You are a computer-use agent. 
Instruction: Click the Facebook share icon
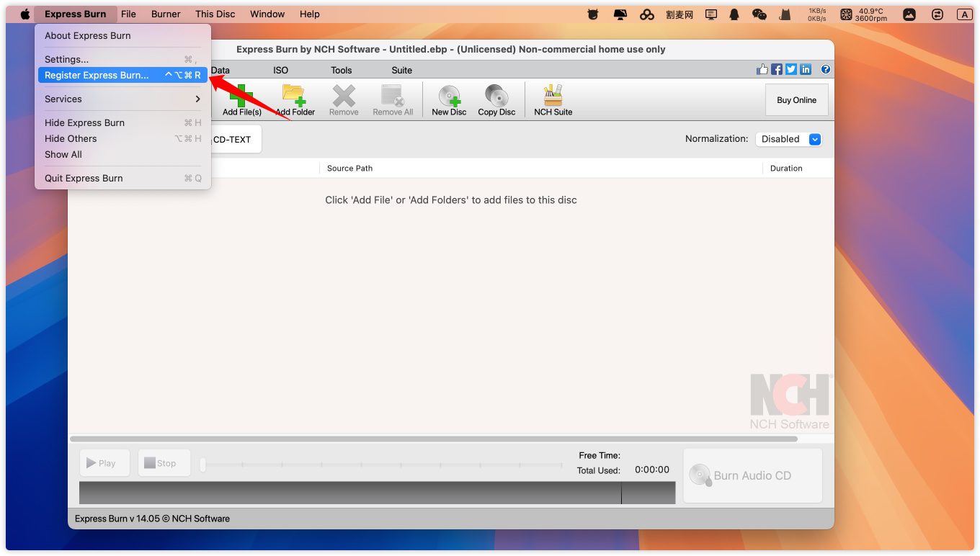coord(777,69)
